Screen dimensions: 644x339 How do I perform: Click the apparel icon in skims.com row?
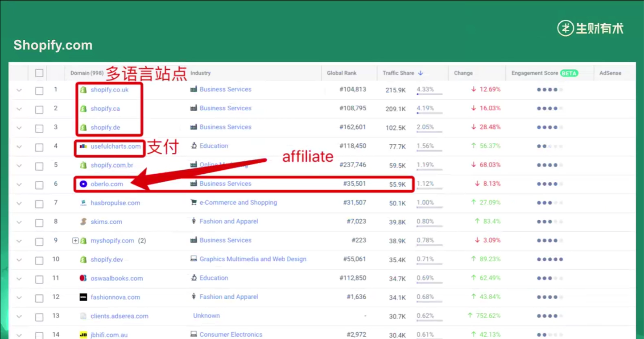194,221
